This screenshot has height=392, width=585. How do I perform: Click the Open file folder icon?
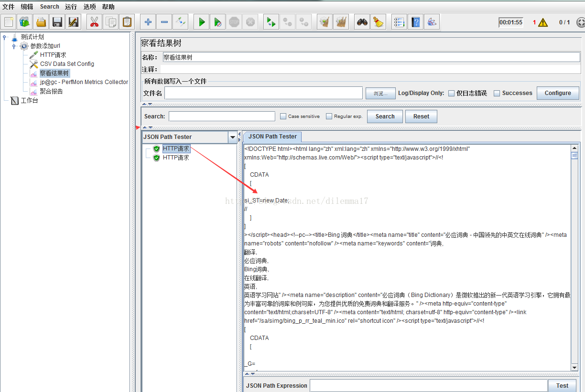[x=41, y=22]
